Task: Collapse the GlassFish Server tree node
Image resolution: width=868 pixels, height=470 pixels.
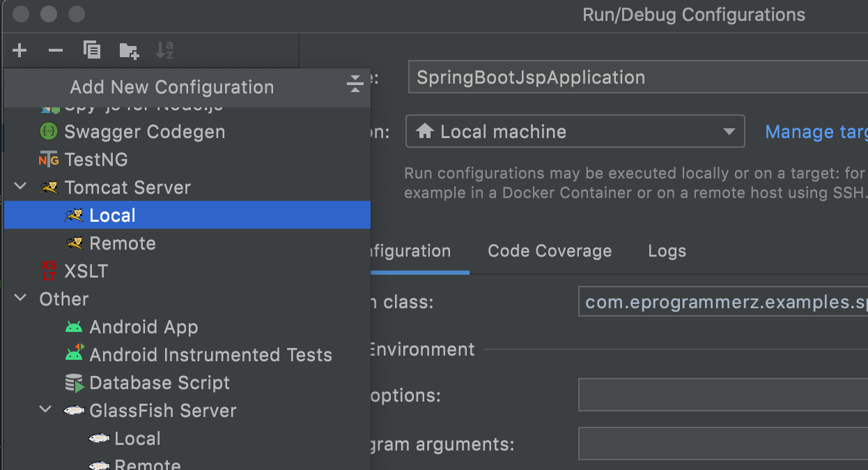Action: coord(46,410)
